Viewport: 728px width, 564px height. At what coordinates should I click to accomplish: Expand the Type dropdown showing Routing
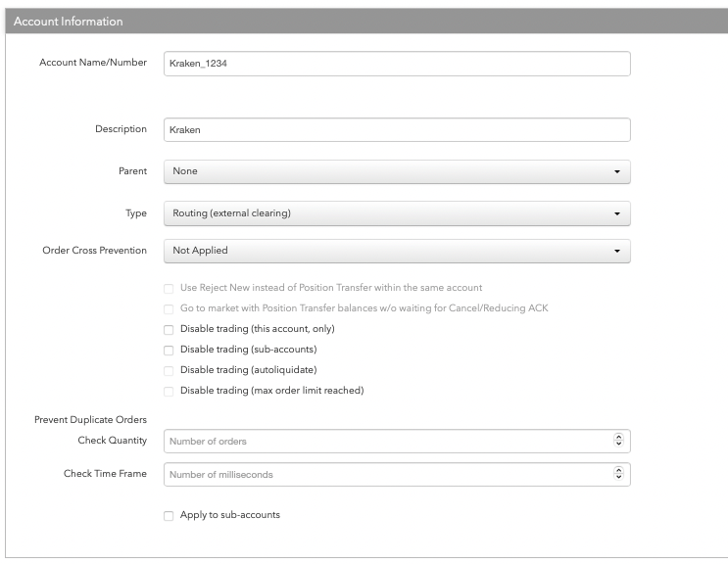[x=396, y=212]
